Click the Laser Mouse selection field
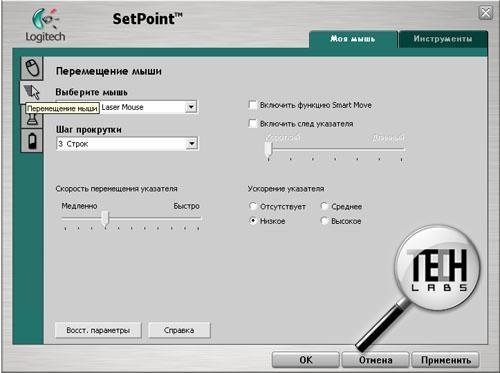Screen dimensions: 500x373 127,107
